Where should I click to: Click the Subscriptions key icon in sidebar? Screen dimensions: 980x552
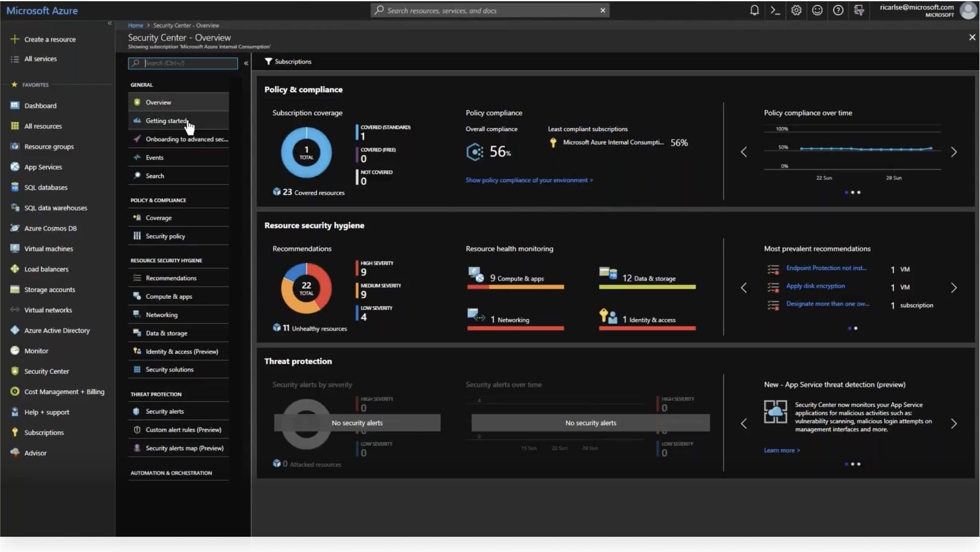[15, 432]
